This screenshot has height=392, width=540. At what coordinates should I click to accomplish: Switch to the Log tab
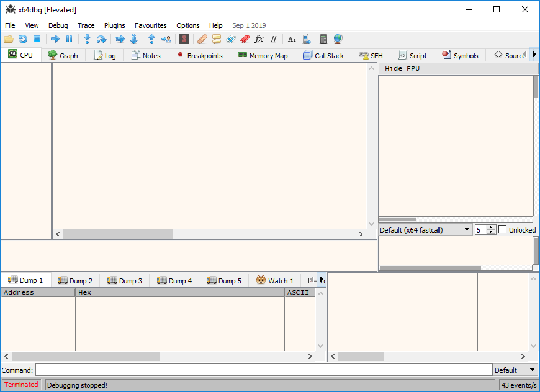point(105,55)
